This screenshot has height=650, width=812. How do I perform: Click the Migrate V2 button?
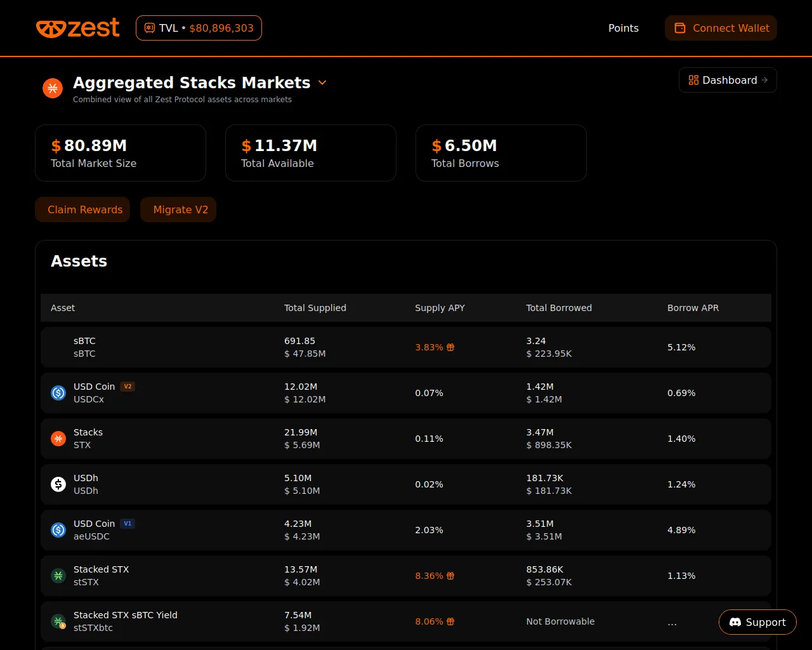coord(178,209)
